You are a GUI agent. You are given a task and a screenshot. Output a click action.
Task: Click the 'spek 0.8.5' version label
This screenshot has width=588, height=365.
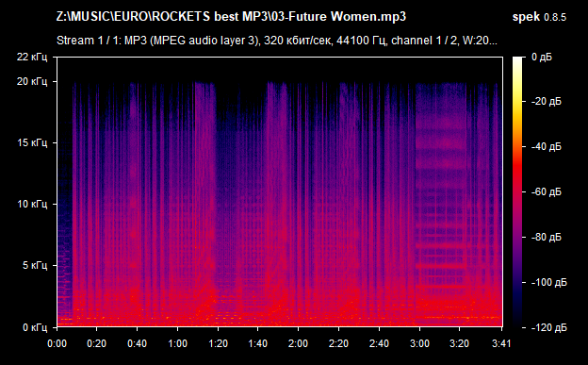coord(539,17)
